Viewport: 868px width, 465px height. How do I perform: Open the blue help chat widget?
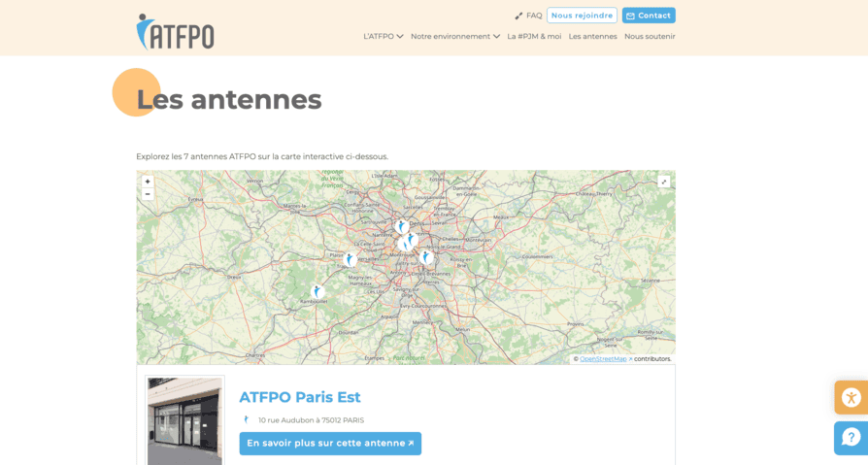(851, 438)
